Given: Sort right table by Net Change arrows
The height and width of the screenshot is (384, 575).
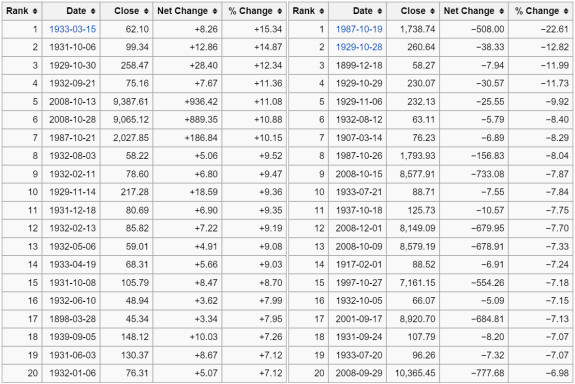Looking at the screenshot, I should (502, 11).
